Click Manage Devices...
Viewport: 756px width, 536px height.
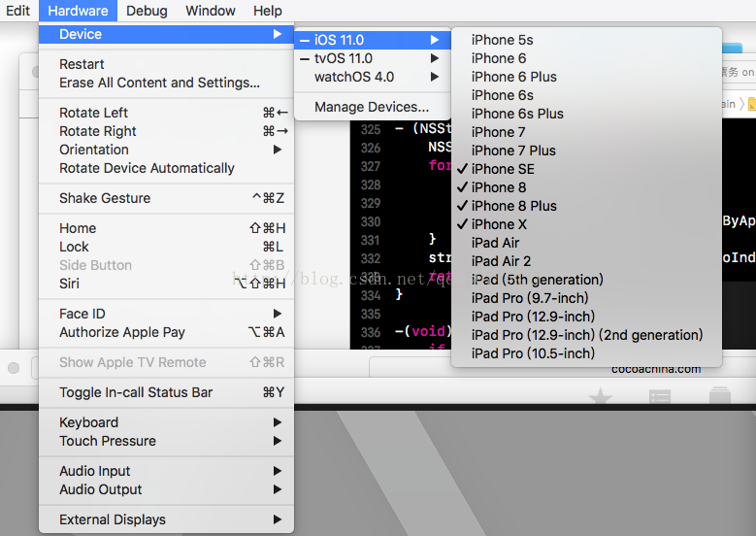(x=373, y=107)
